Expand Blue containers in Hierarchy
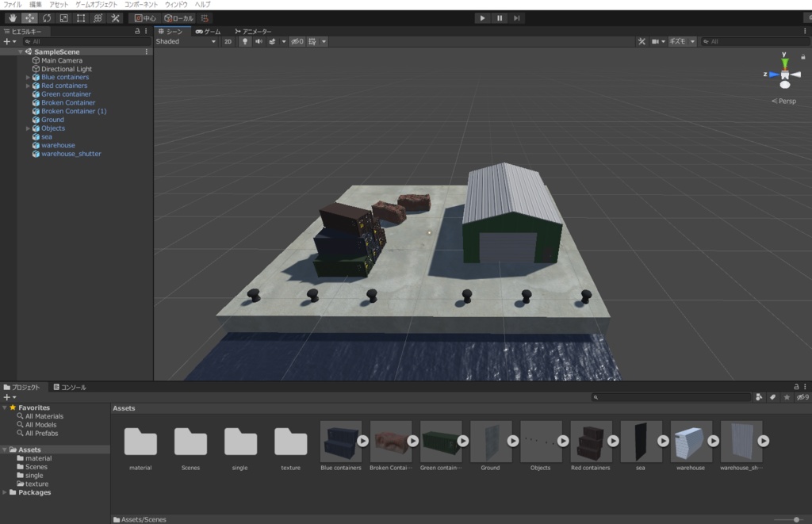 [x=28, y=77]
